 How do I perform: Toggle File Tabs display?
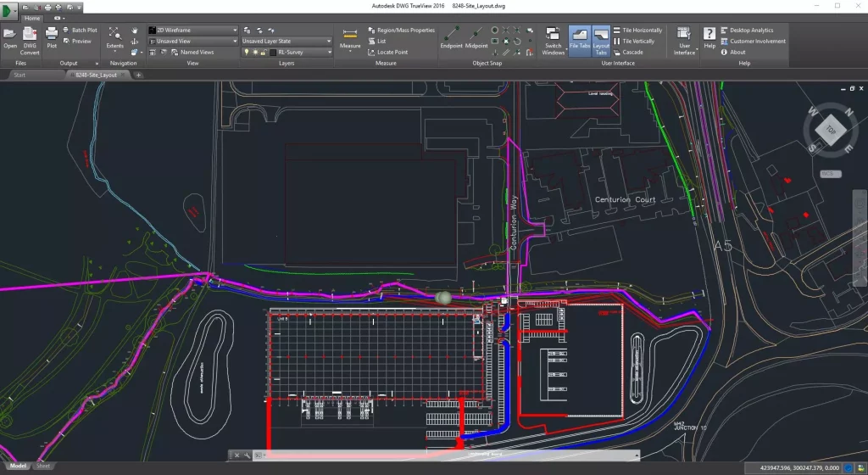[580, 41]
